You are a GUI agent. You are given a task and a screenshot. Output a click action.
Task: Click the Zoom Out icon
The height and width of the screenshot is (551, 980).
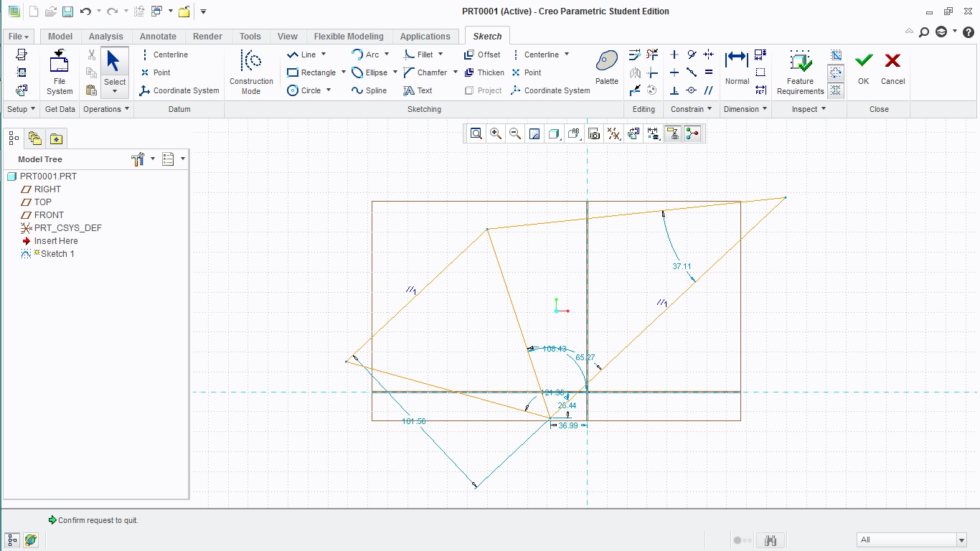(515, 133)
